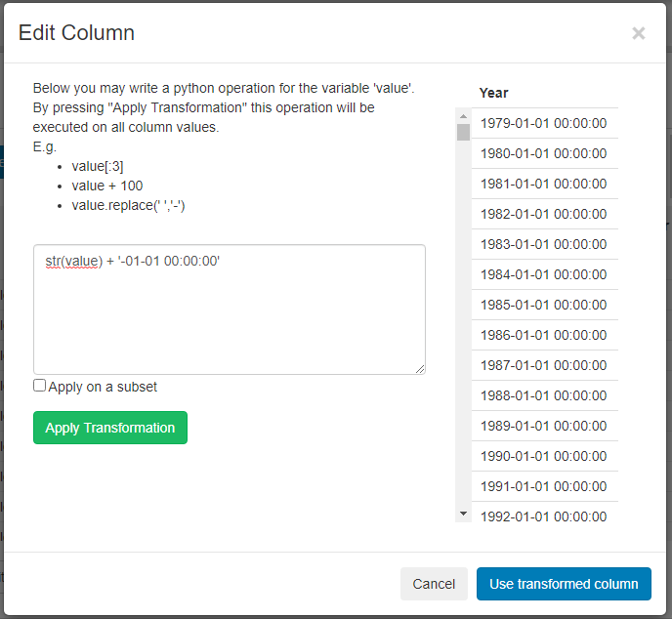
Task: Click the Year column header
Action: [x=494, y=93]
